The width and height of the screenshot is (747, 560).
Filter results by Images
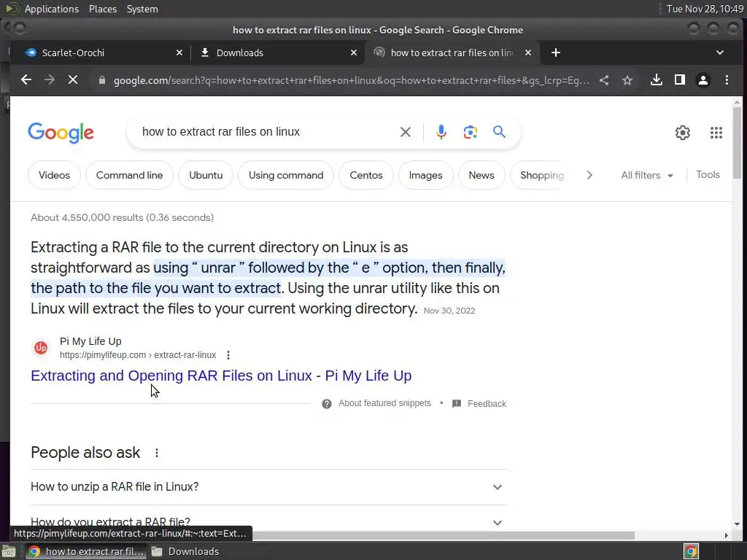pos(425,175)
